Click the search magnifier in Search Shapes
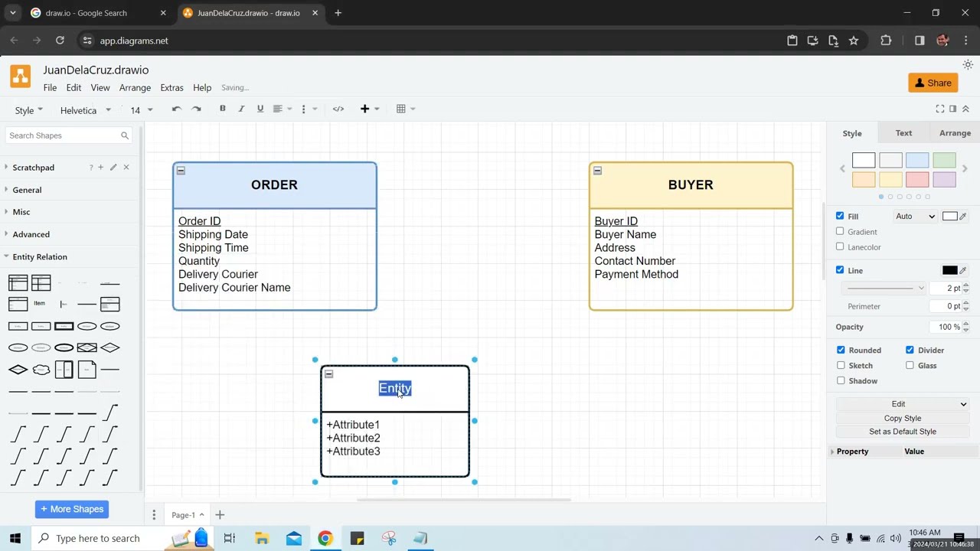The height and width of the screenshot is (551, 980). click(125, 135)
